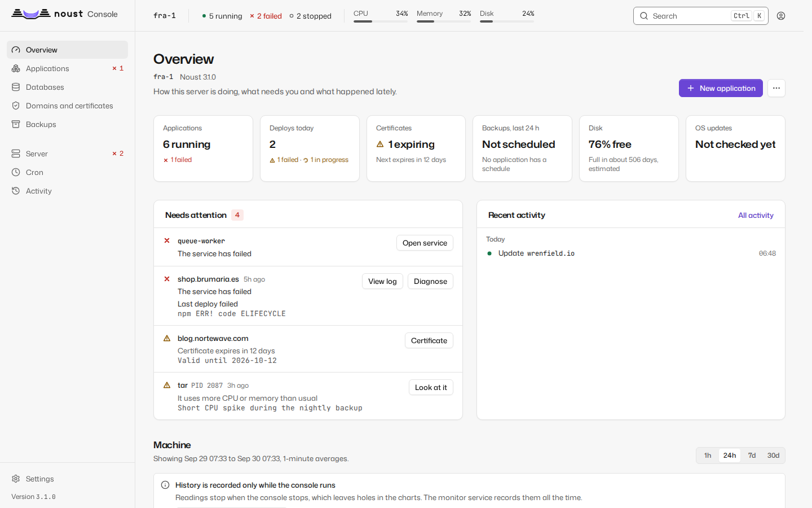Click the noust Console logo icon
This screenshot has width=812, height=508.
31,14
